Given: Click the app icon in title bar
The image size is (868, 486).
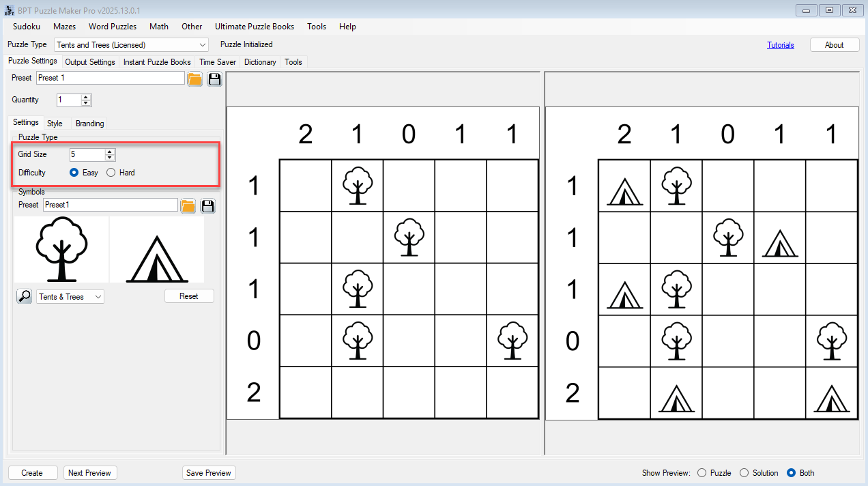Looking at the screenshot, I should coord(9,10).
